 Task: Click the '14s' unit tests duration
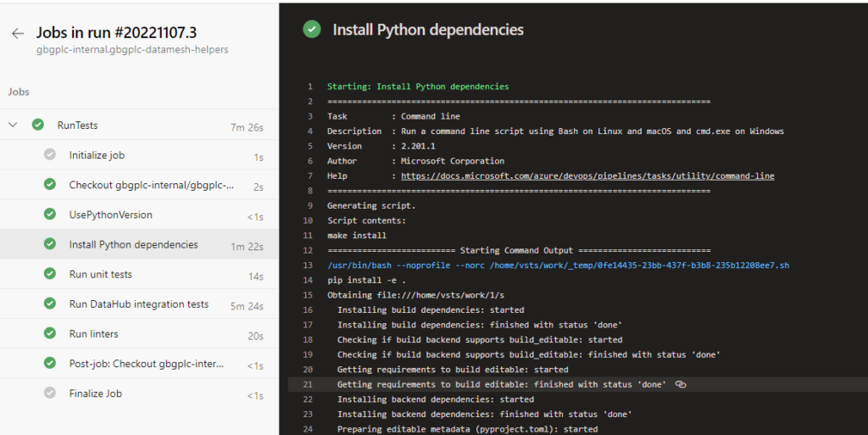tap(256, 276)
